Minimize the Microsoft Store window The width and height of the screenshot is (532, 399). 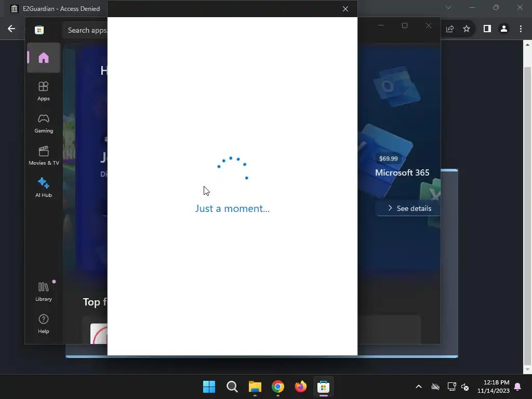pyautogui.click(x=381, y=25)
